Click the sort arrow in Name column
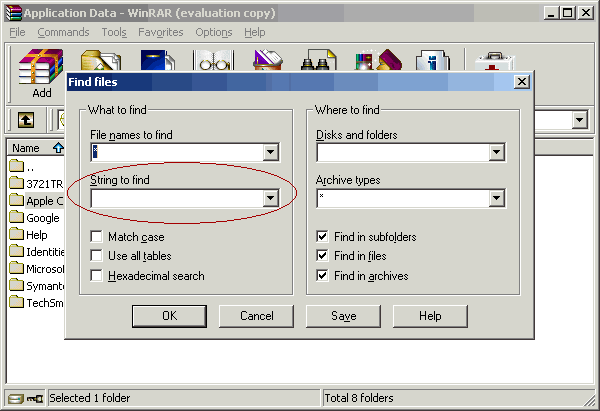The width and height of the screenshot is (600, 411). [x=58, y=148]
